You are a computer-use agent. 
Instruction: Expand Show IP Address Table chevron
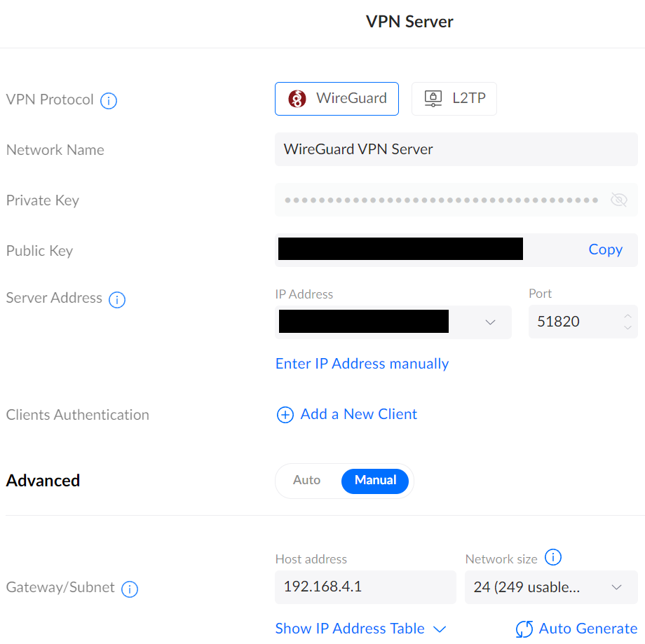440,629
